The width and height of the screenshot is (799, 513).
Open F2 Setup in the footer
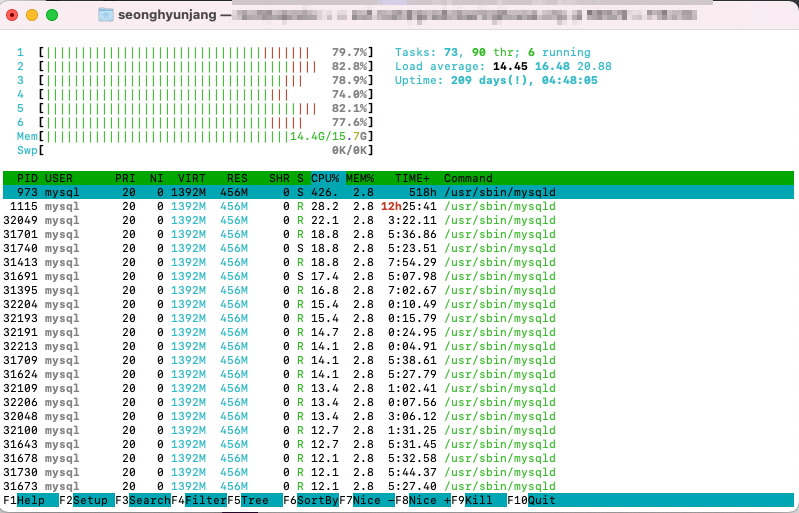tap(86, 500)
